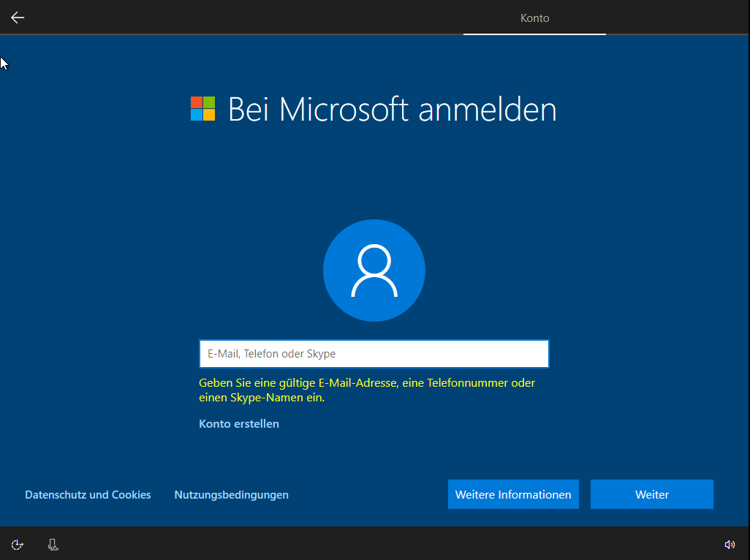Click the Weiter button
This screenshot has height=560, width=750.
[652, 494]
